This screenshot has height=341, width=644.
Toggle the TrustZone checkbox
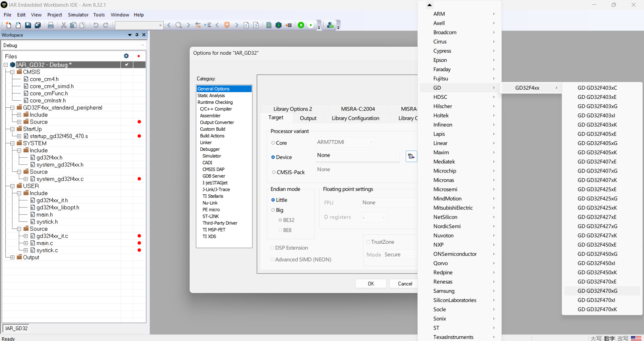(368, 242)
